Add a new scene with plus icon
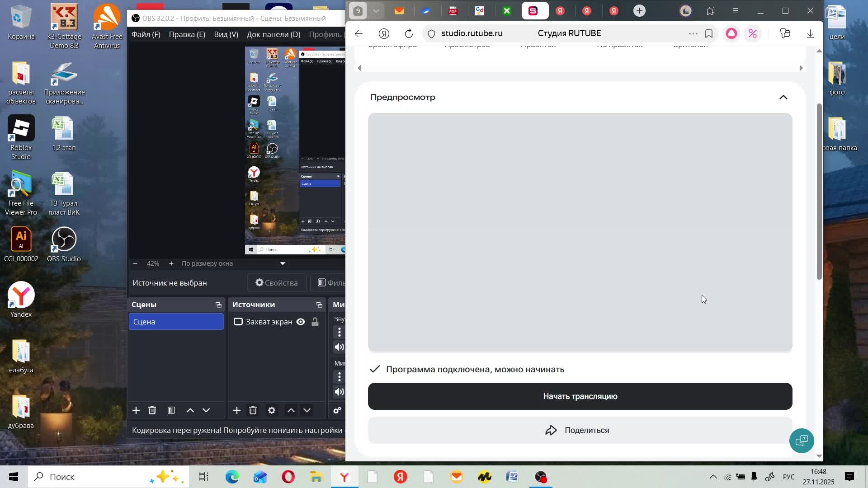Screen dimensions: 868x488 (136, 410)
